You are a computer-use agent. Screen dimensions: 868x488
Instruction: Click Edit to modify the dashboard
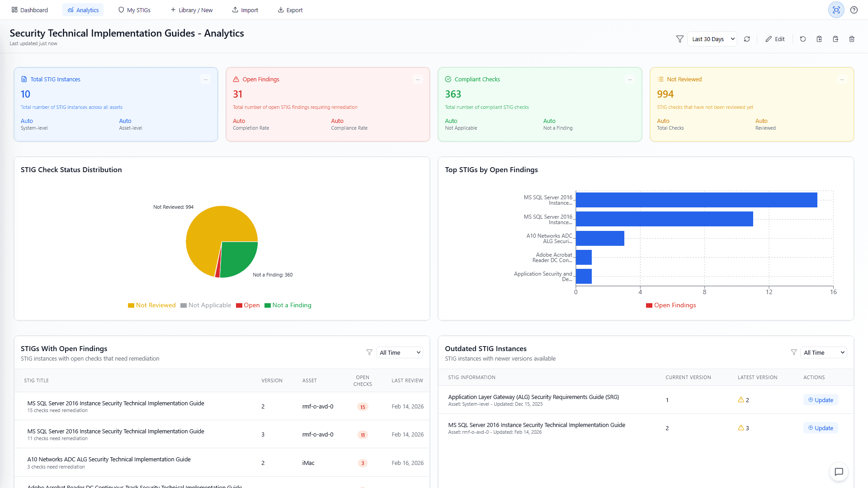[x=775, y=39]
